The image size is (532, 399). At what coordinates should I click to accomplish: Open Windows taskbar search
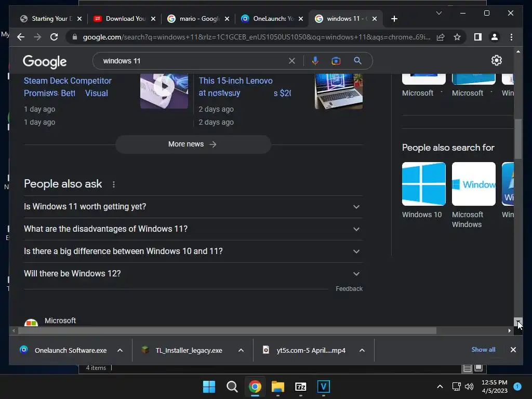(232, 387)
